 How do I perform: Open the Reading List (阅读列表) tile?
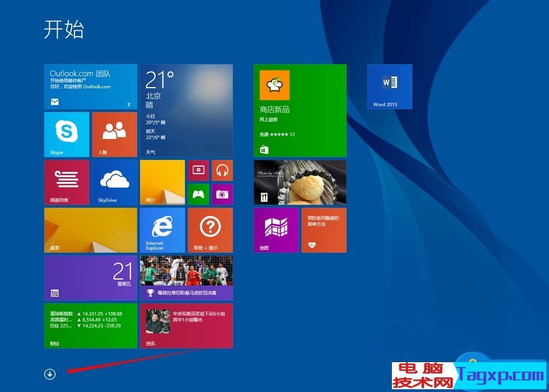click(67, 182)
